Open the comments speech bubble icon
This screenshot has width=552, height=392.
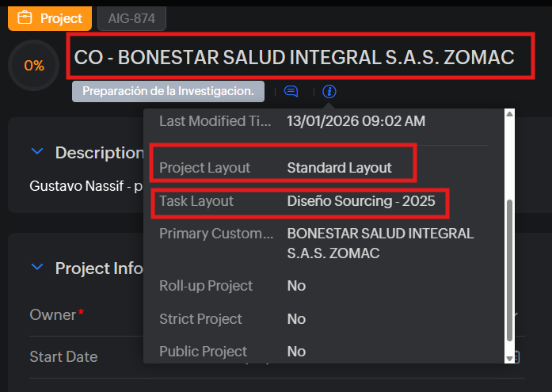pyautogui.click(x=291, y=92)
